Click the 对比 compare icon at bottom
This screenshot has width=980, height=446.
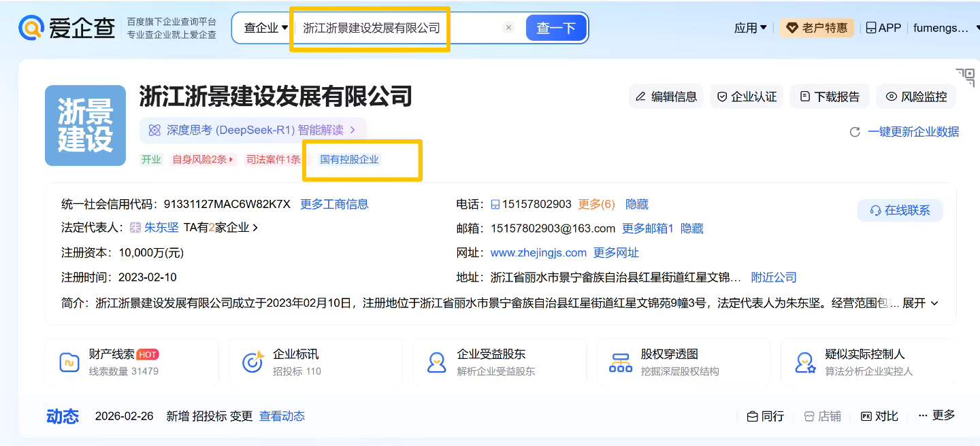click(x=866, y=416)
